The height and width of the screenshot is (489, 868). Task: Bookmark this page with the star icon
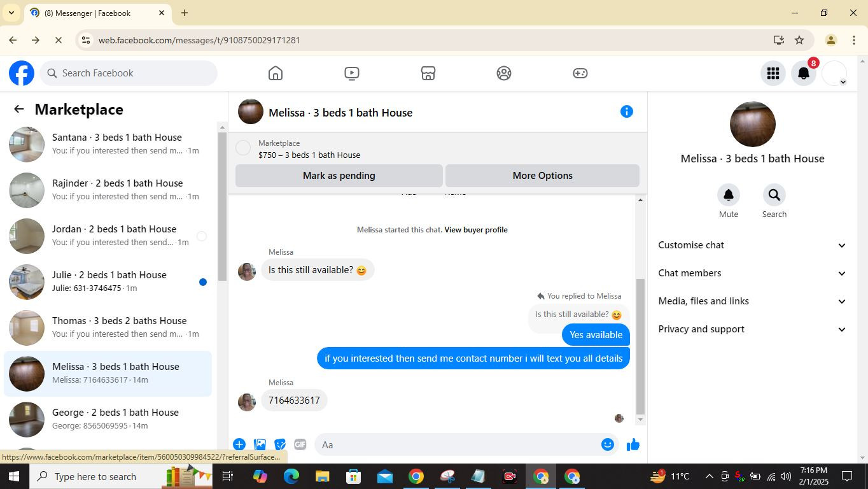click(x=799, y=40)
